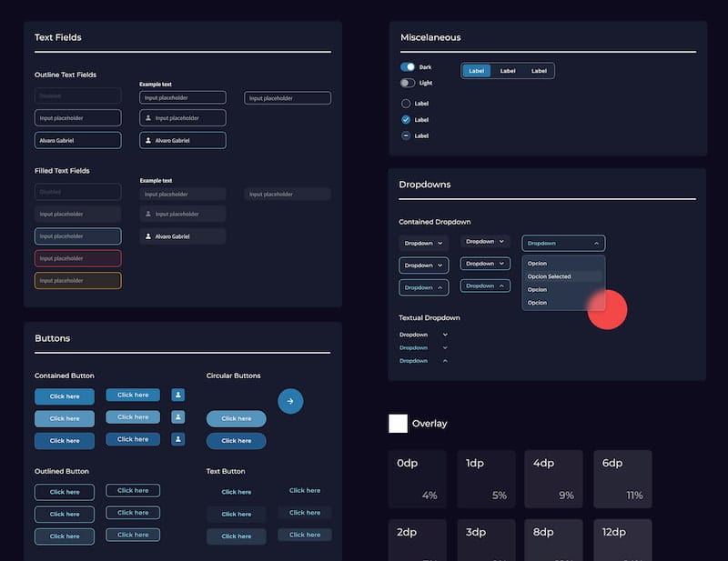The height and width of the screenshot is (561, 728).
Task: Click dim user icon in filled Input placeholder field
Action: 148,214
